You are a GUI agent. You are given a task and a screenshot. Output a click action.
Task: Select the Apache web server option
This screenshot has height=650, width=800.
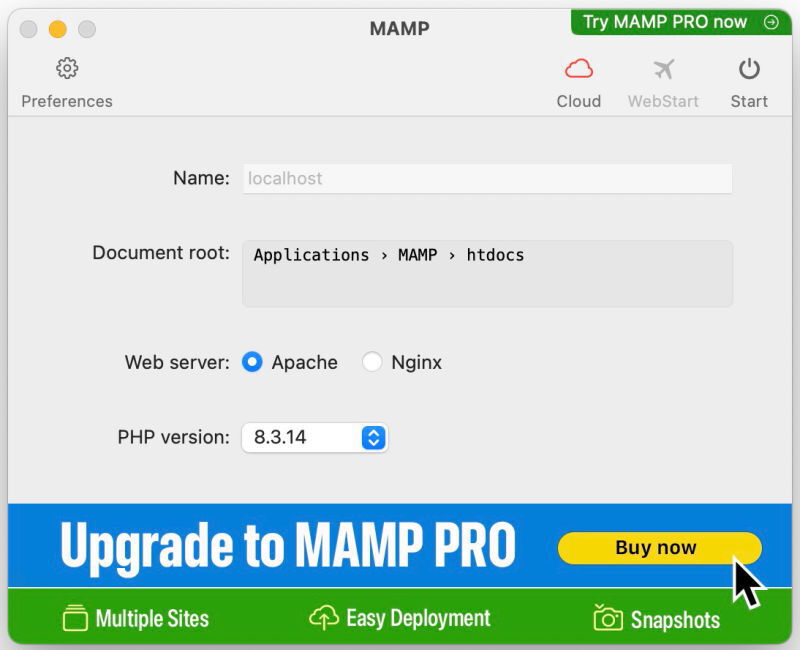tap(252, 362)
